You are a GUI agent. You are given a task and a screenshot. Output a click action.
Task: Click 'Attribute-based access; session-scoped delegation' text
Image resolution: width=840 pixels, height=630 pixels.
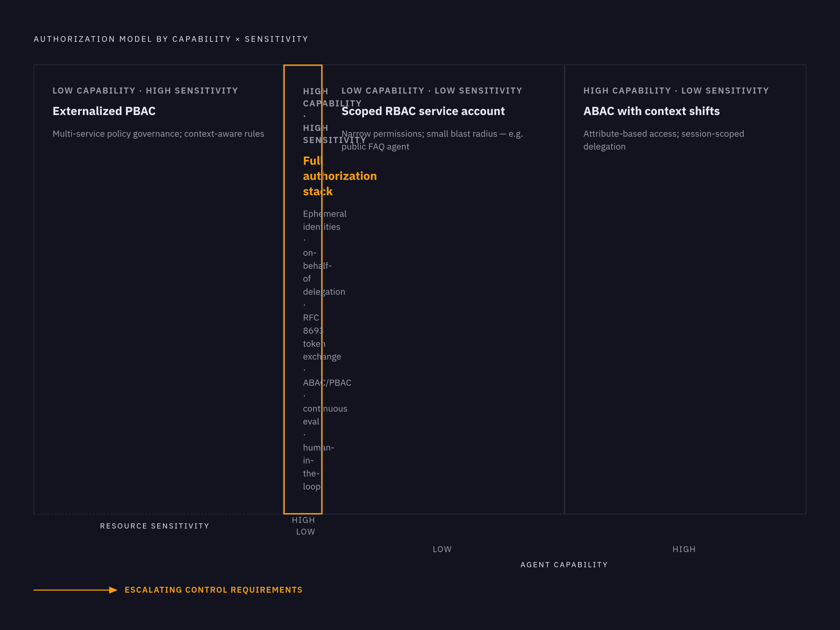(663, 140)
